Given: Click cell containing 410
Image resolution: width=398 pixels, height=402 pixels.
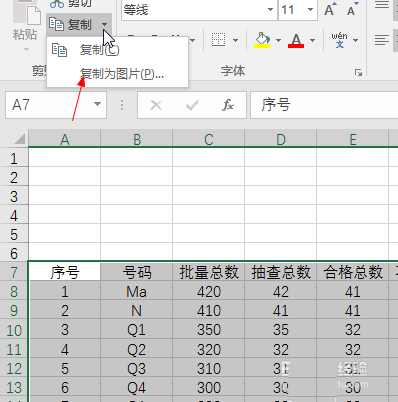Looking at the screenshot, I should 209,311.
